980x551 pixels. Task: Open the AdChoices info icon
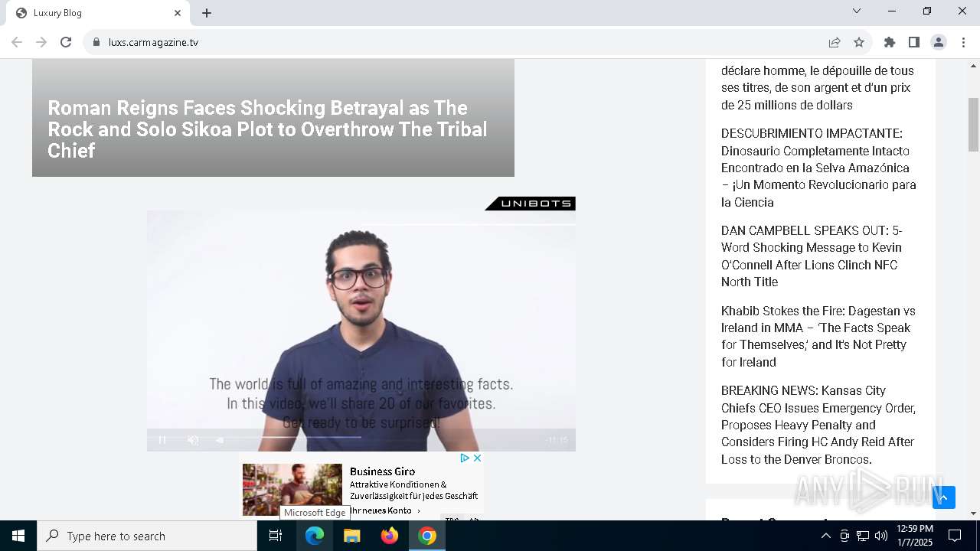[464, 458]
